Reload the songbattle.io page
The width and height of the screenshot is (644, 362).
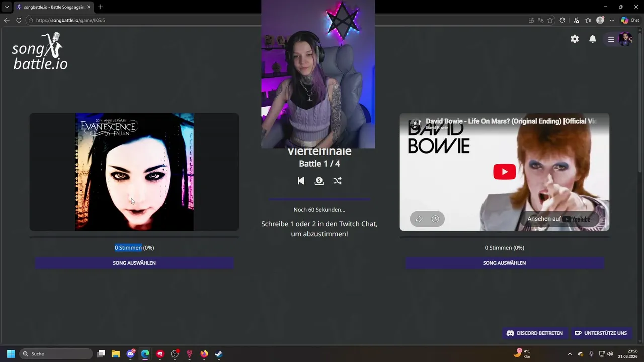click(x=19, y=20)
